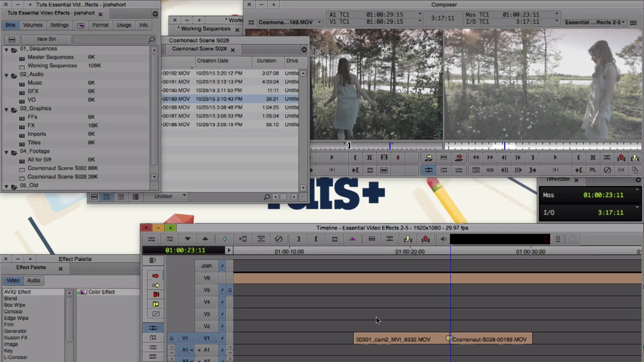644x362 pixels.
Task: Collapse the 03_Graphics folder
Action: (6, 109)
